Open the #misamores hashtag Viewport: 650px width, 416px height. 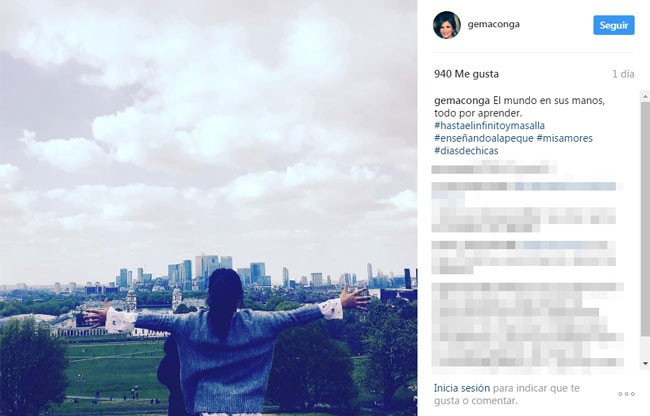(565, 138)
